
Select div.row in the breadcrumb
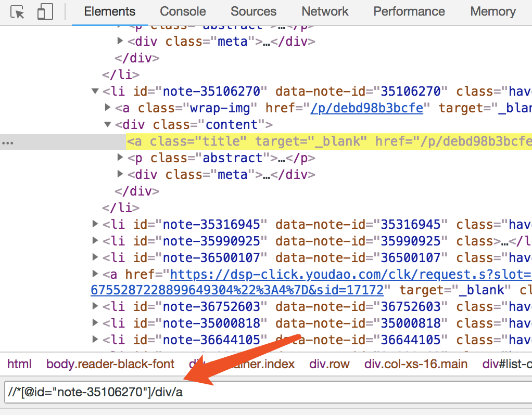point(329,364)
